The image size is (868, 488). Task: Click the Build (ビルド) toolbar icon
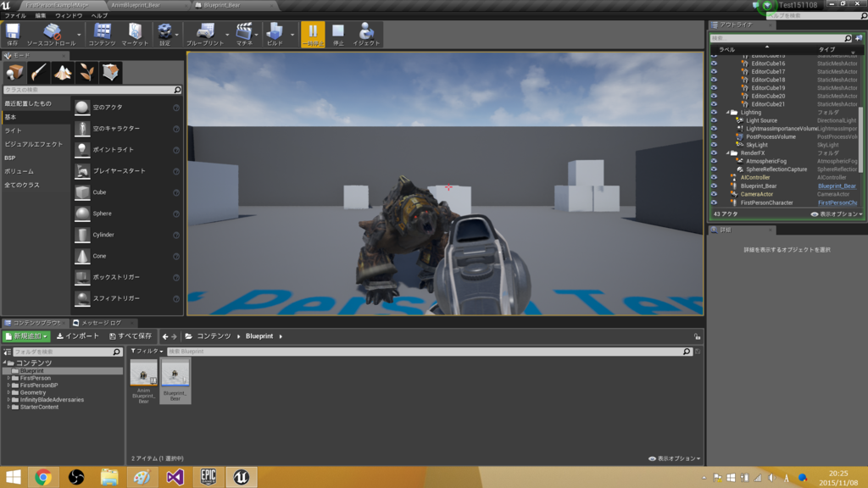point(275,34)
